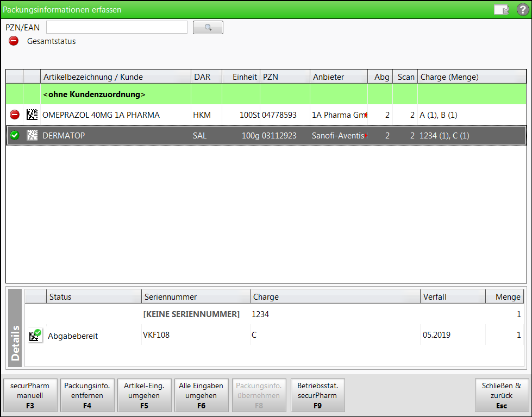The image size is (532, 417).
Task: Click the Gesamtstatus label
Action: point(51,41)
